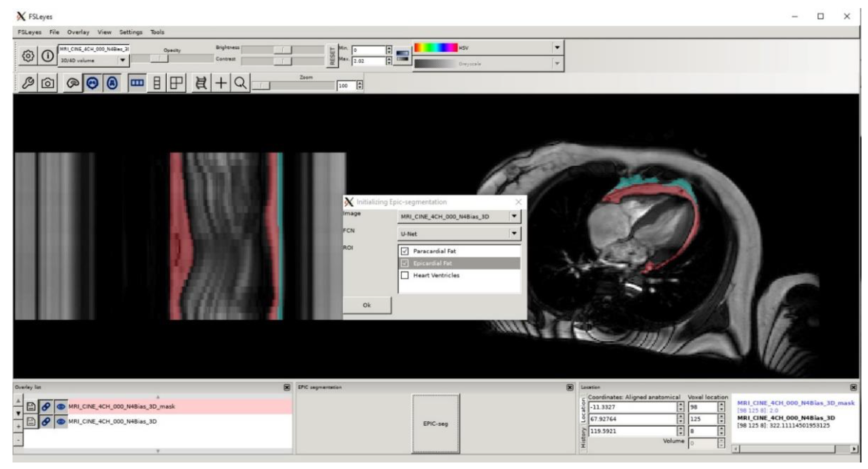The width and height of the screenshot is (868, 469).
Task: Click stepper for voxel location 98
Action: click(x=721, y=407)
